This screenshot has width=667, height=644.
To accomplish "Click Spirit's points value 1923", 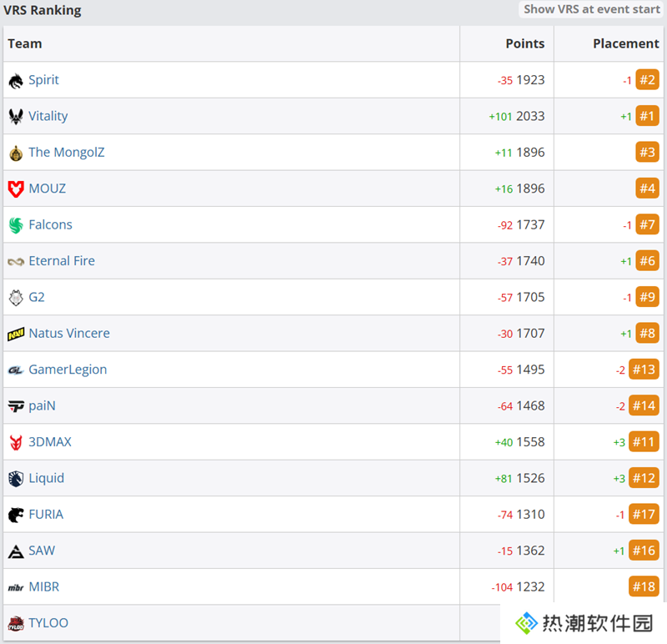I will tap(530, 79).
